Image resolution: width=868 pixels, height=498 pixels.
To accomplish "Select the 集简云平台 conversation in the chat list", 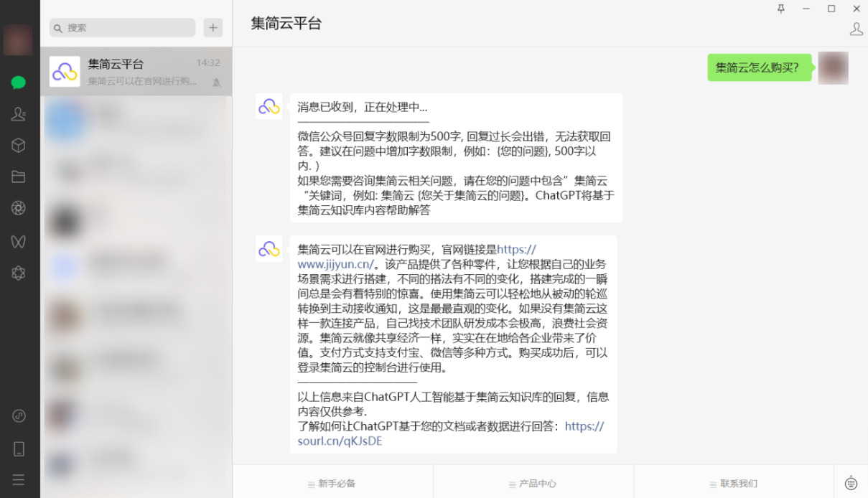I will click(136, 72).
